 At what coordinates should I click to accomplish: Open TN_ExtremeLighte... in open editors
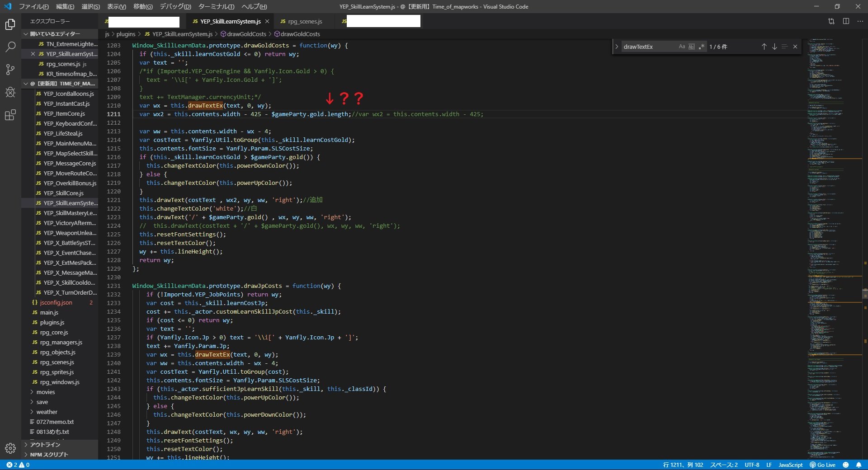click(x=60, y=44)
